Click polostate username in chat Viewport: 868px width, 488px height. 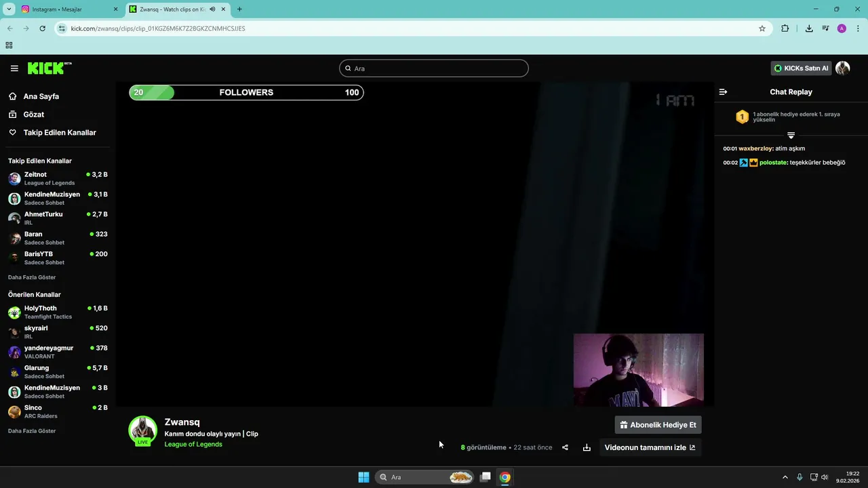pos(773,163)
